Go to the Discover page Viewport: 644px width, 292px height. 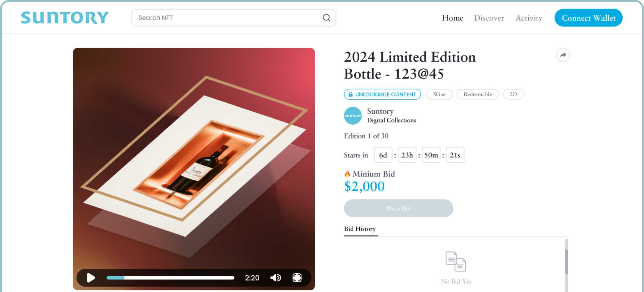click(x=489, y=18)
